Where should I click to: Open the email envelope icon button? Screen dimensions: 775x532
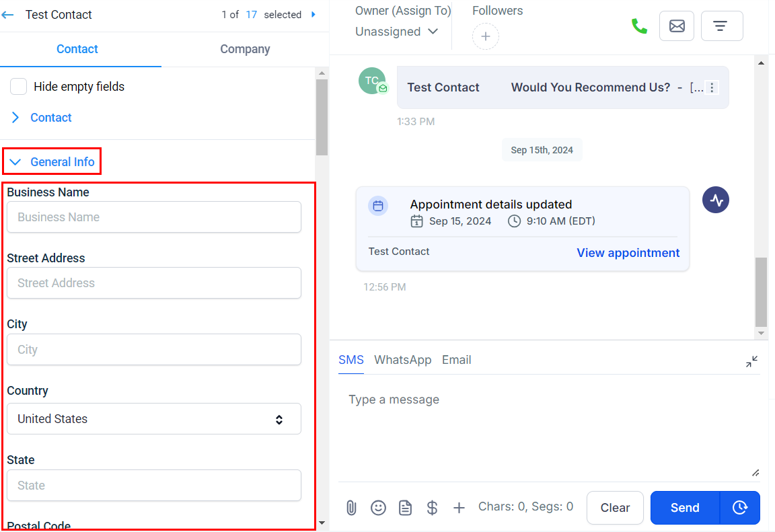676,26
